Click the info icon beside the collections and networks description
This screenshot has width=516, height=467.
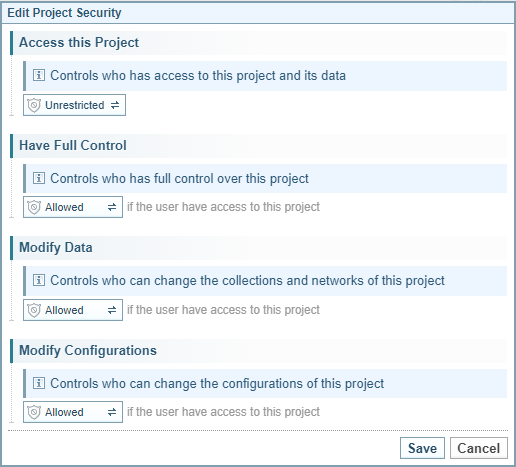pyautogui.click(x=39, y=280)
